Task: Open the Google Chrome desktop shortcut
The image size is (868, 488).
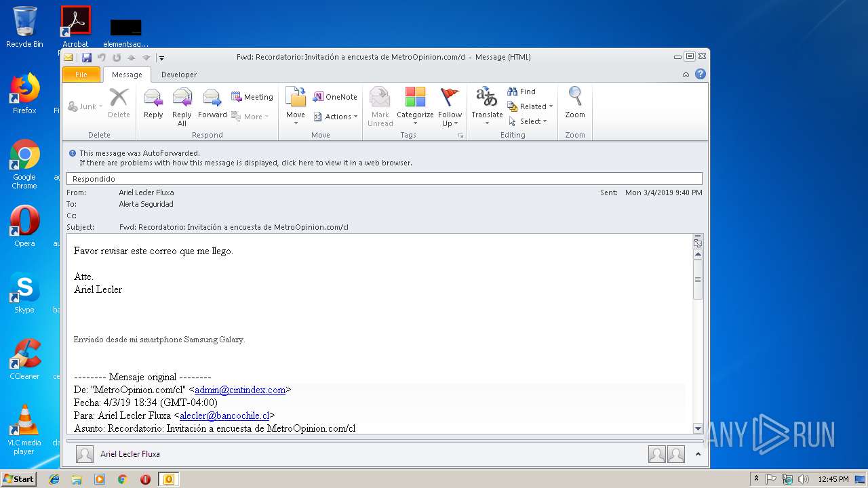Action: click(24, 164)
